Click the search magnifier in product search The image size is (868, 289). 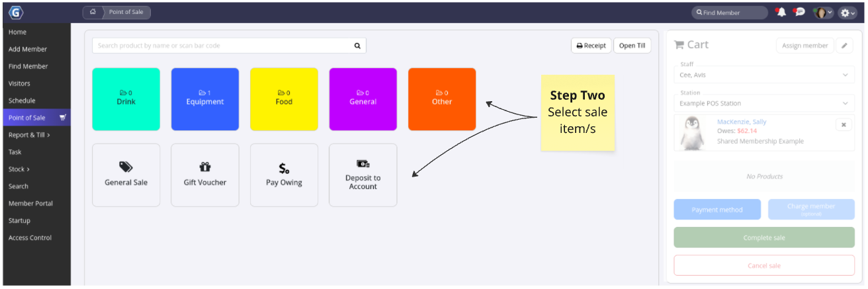357,46
